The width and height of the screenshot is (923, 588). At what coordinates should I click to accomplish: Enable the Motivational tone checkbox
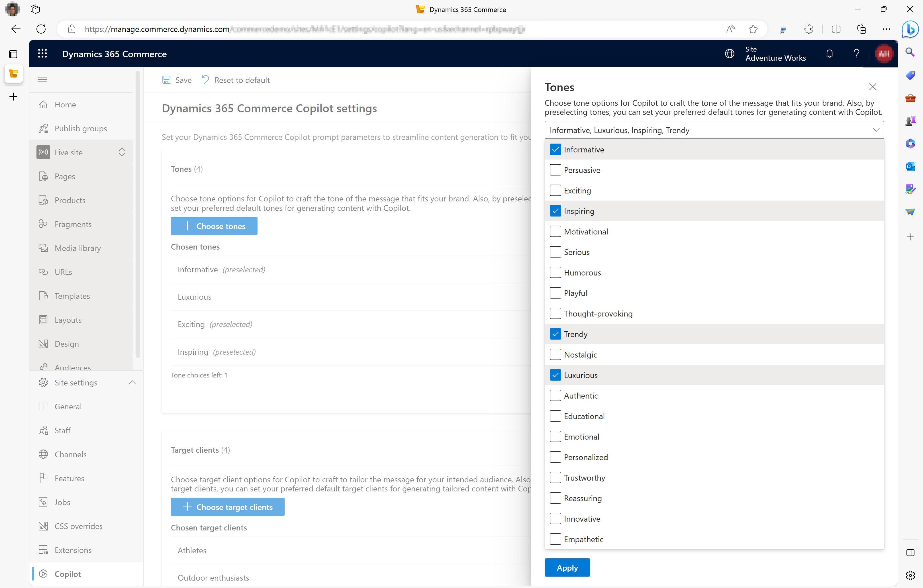tap(554, 231)
